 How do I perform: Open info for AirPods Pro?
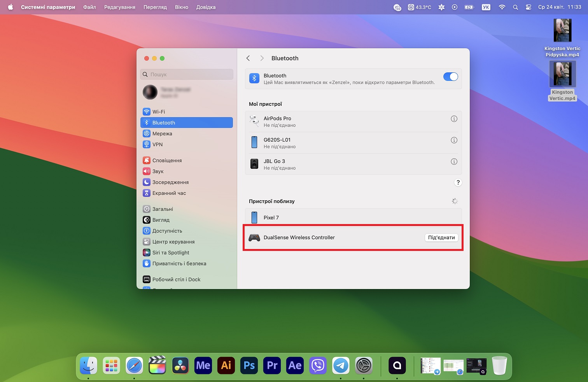[454, 119]
